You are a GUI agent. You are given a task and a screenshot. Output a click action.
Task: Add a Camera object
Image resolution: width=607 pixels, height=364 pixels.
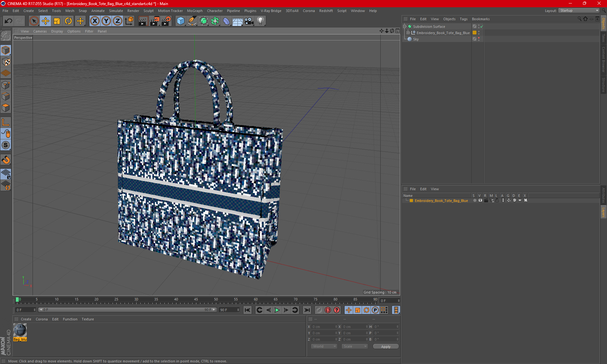[249, 21]
